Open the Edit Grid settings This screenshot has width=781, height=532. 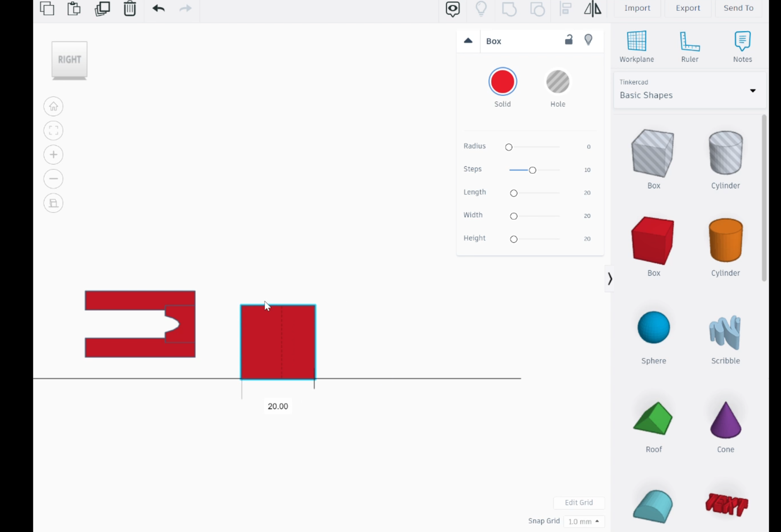(578, 503)
